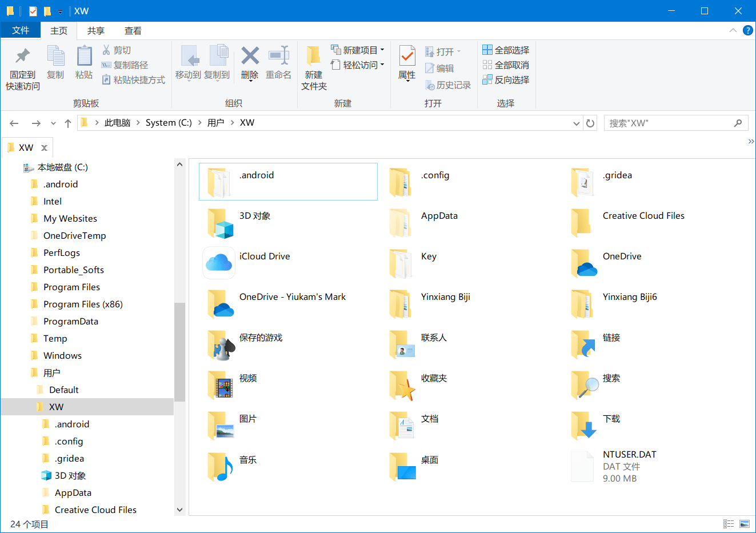Open the 属性 (Properties) icon
The width and height of the screenshot is (756, 533).
(x=406, y=63)
